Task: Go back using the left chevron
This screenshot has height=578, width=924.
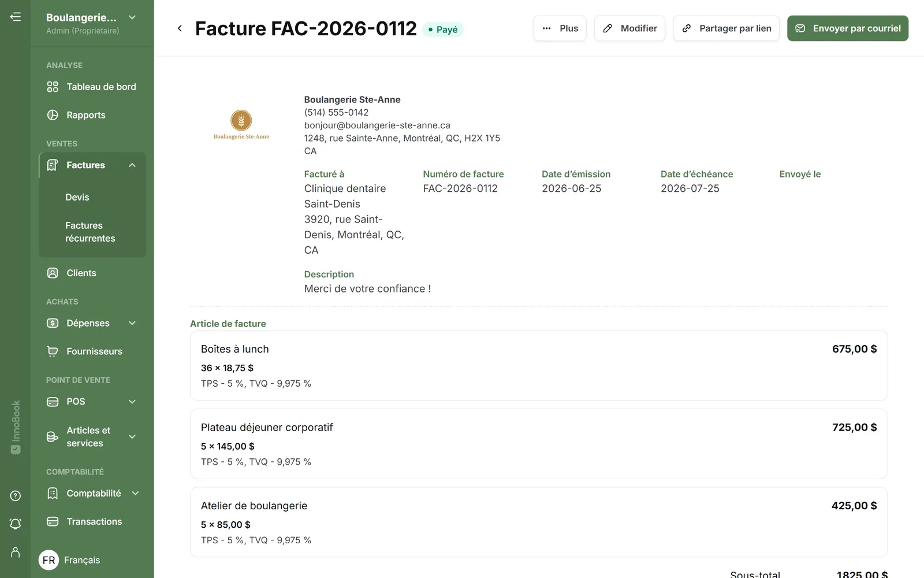Action: 180,28
